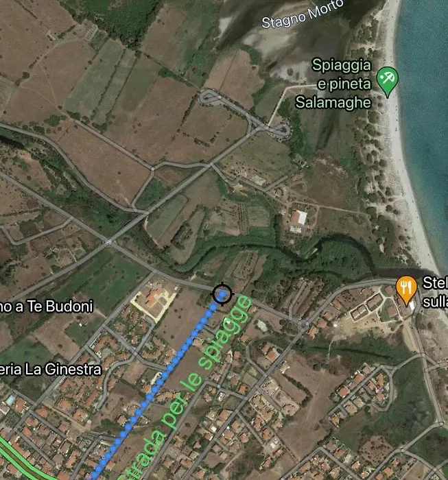Select the yellow-outlined building complex
The image size is (448, 480).
point(154,302)
